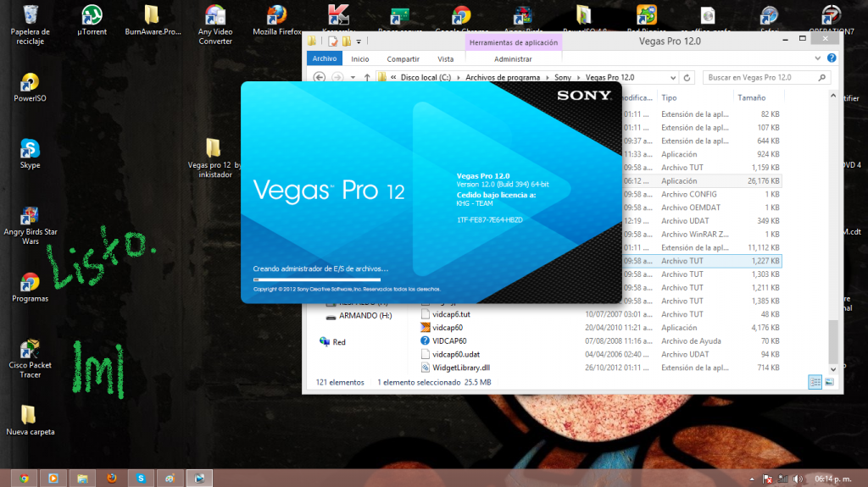Go up one folder level
Screen dimensions: 868x487
click(367, 77)
